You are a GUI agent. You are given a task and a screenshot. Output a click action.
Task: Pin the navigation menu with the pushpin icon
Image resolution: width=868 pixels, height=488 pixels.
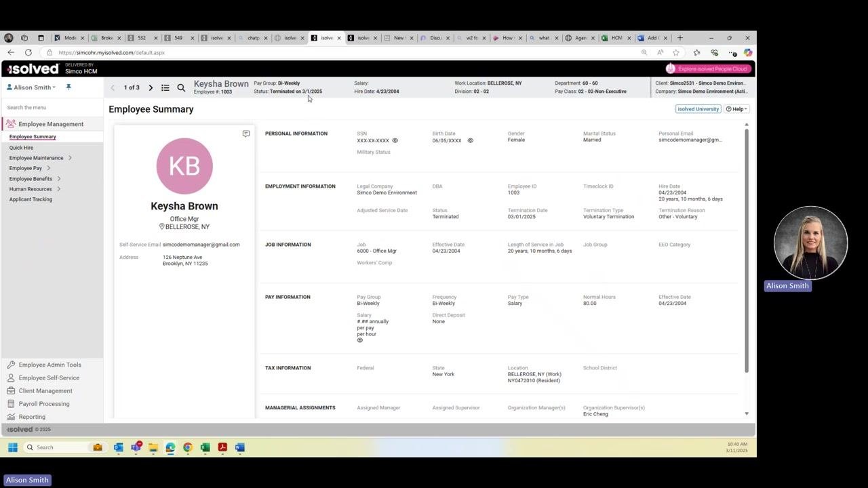(x=68, y=87)
